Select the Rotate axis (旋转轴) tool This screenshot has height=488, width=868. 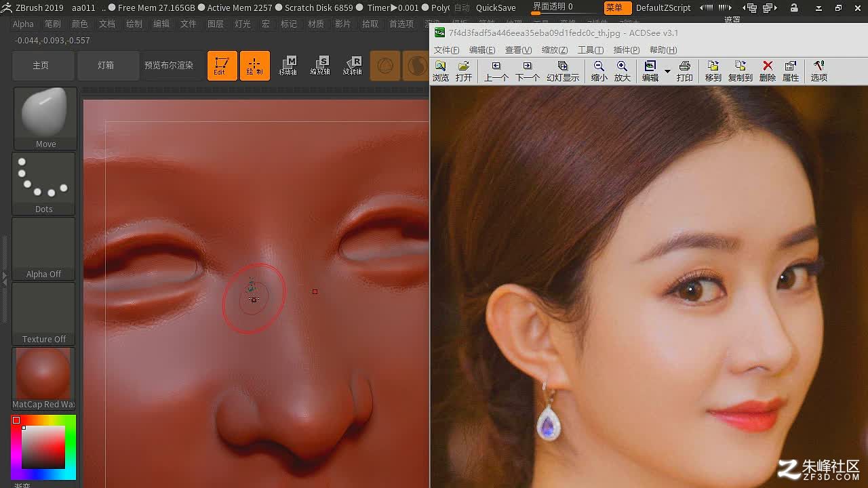tap(353, 66)
